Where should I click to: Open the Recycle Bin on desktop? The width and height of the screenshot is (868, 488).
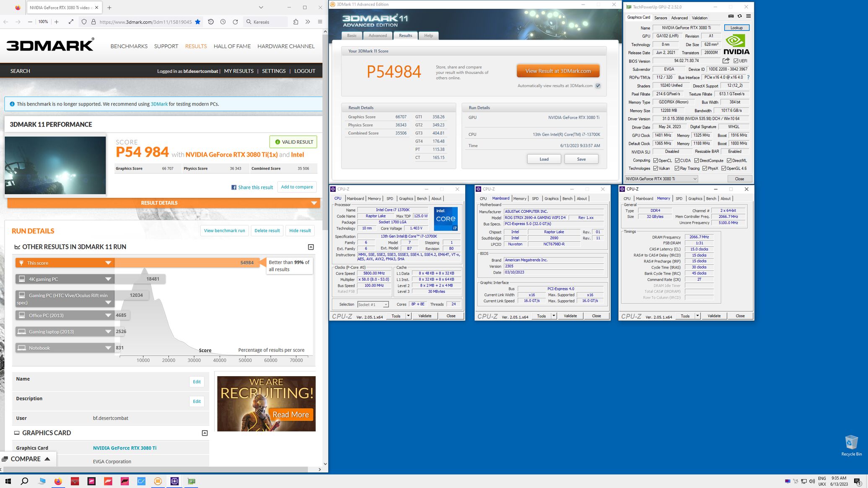tap(851, 445)
